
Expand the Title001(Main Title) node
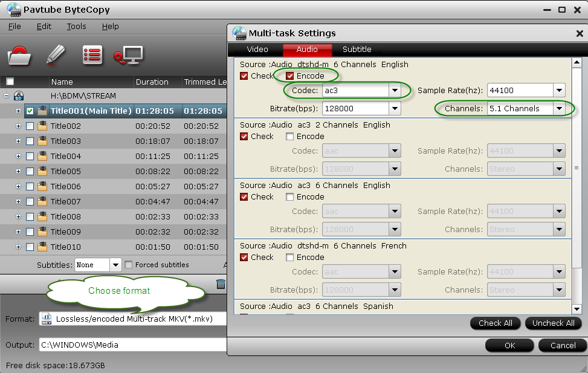click(18, 111)
